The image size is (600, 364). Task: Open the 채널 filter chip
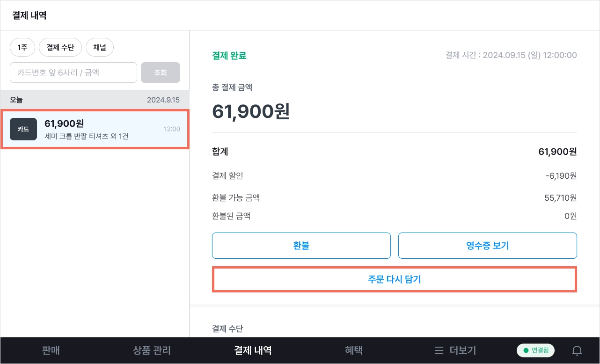coord(100,47)
